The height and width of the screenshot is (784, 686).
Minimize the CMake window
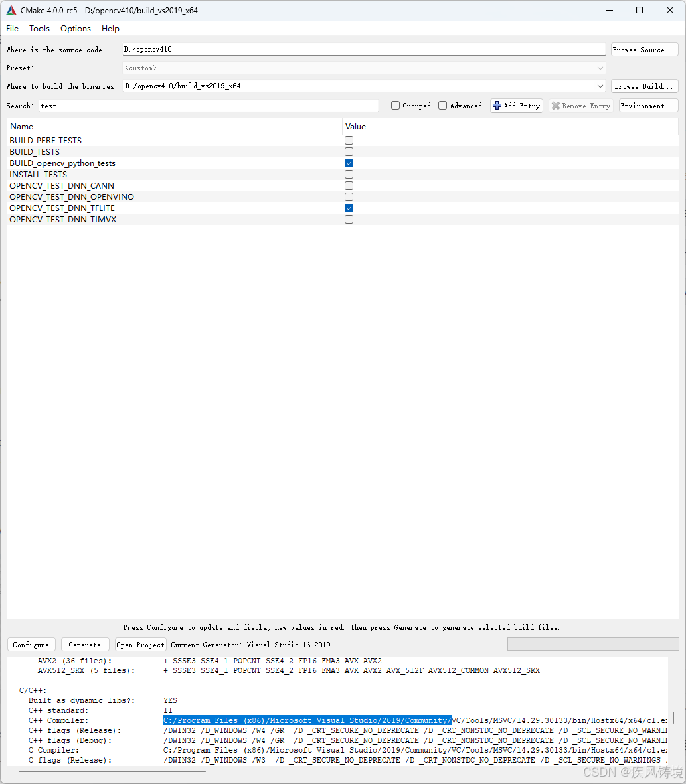(x=610, y=10)
